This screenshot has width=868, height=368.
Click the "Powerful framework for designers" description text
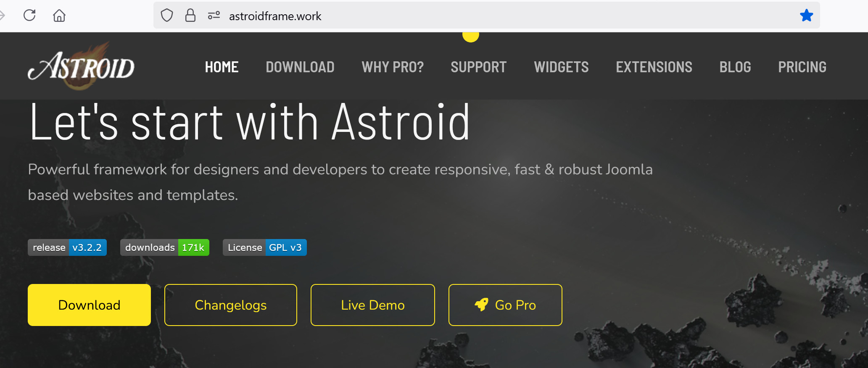tap(340, 182)
